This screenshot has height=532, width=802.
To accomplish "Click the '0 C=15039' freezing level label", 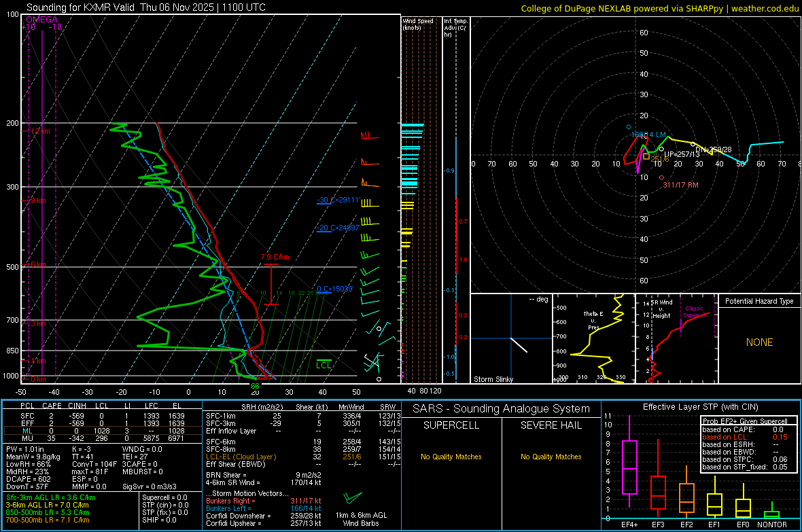I will (335, 289).
